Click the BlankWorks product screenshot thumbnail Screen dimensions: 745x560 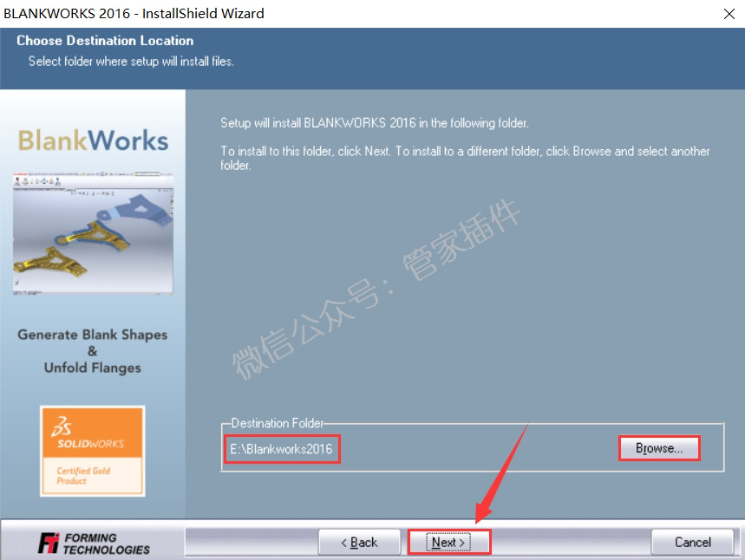pos(93,234)
